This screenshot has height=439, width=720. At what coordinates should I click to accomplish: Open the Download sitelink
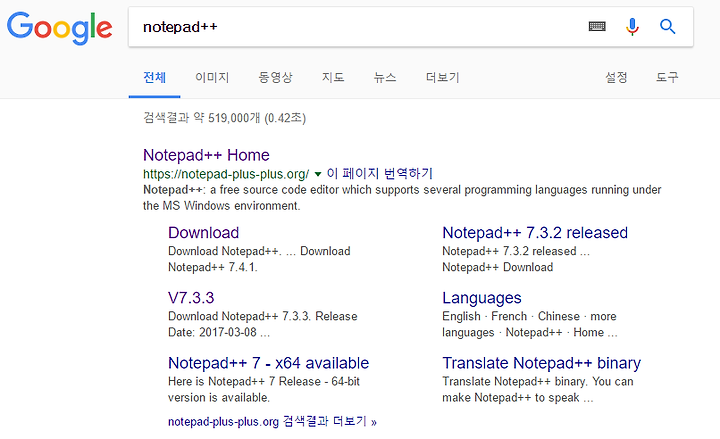coord(203,233)
